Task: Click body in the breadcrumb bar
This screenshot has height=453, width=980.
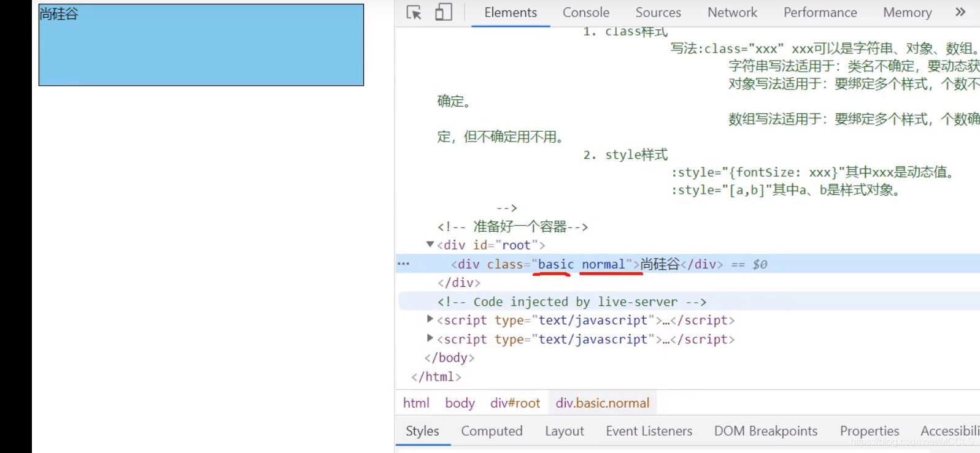Action: (x=460, y=403)
